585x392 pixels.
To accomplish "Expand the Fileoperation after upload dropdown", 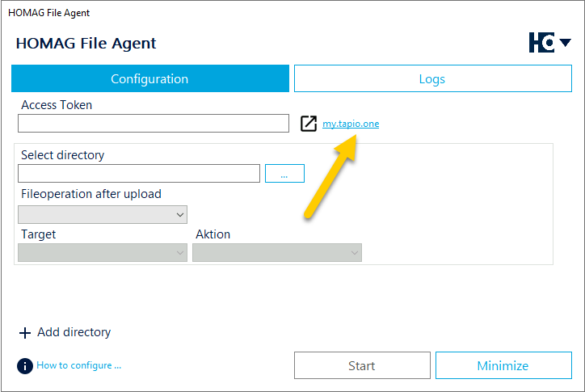I will pos(103,214).
